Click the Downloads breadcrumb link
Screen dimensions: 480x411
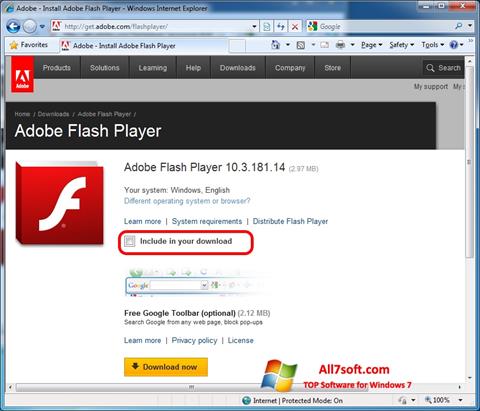(x=53, y=114)
